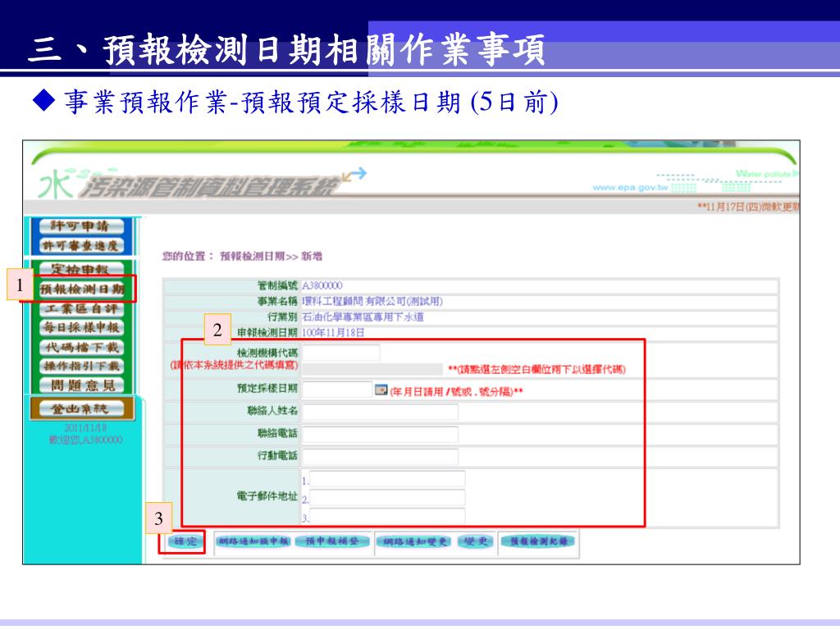Open the 工業區自評 menu item

(81, 308)
